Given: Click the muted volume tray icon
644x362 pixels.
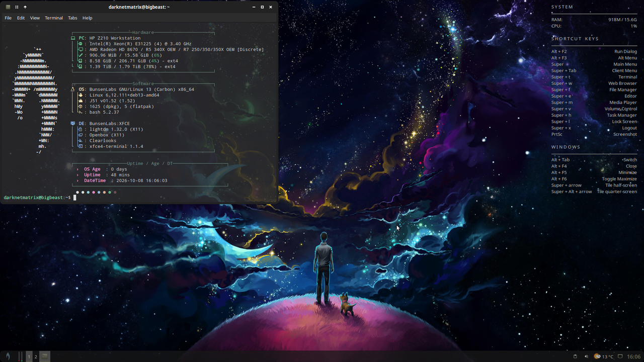Looking at the screenshot, I should [586, 356].
